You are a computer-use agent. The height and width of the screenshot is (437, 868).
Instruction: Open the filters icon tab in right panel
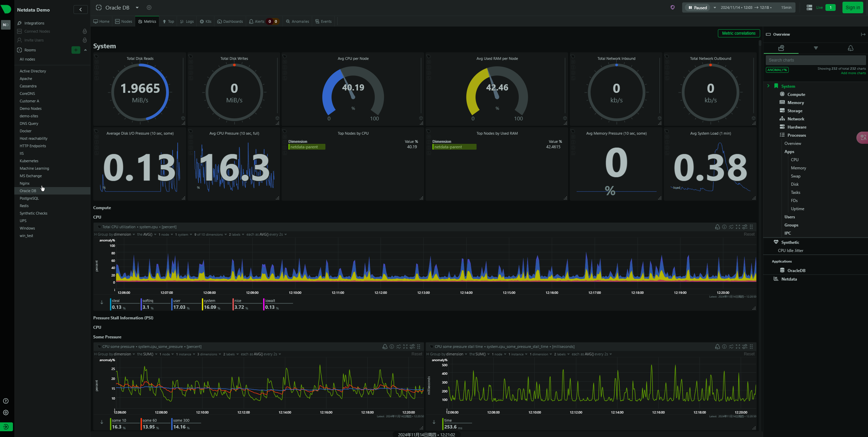point(816,48)
